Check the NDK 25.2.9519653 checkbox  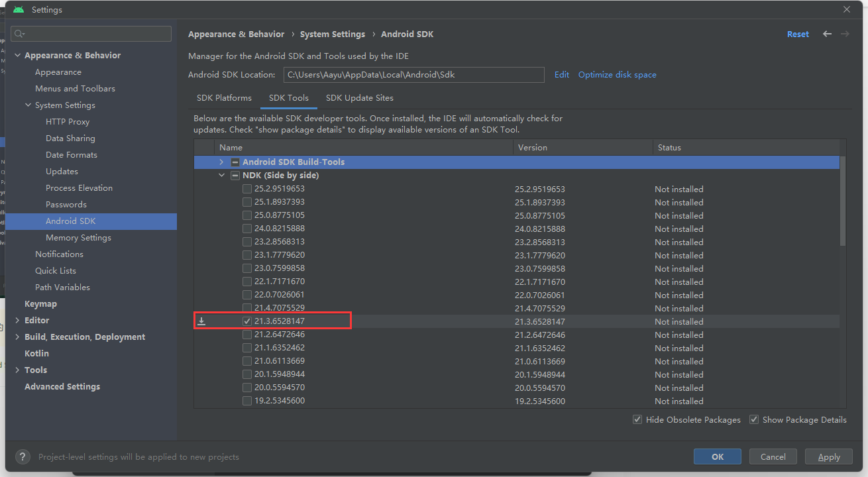[x=247, y=189]
